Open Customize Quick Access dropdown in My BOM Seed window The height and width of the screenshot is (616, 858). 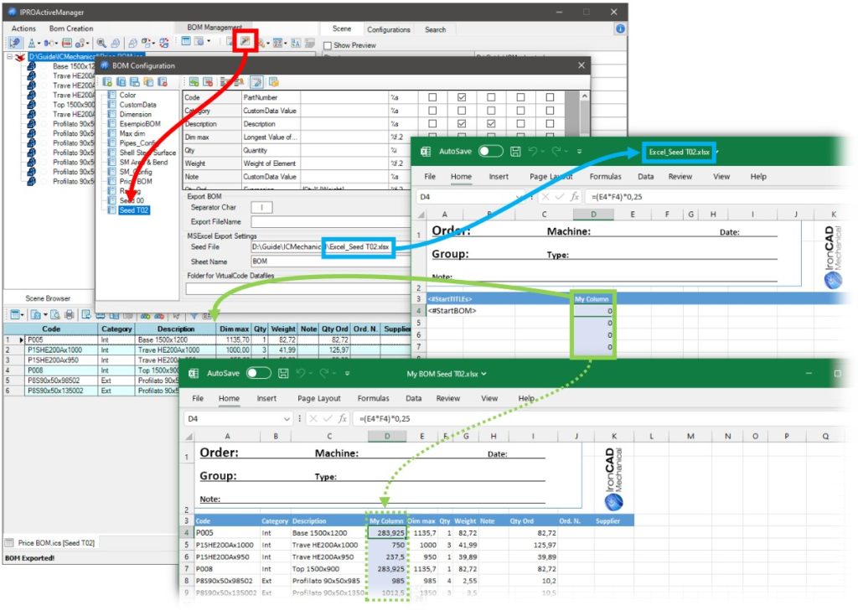(347, 374)
